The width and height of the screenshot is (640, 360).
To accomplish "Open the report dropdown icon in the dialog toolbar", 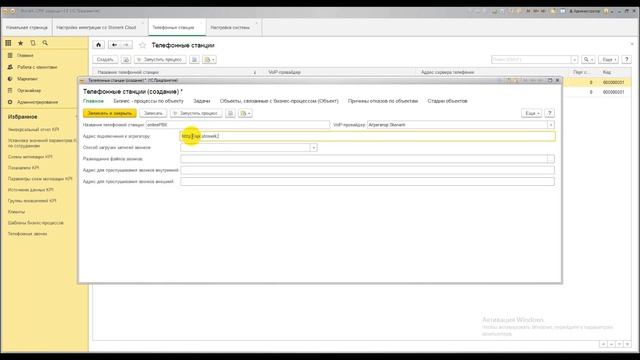I will pos(245,113).
